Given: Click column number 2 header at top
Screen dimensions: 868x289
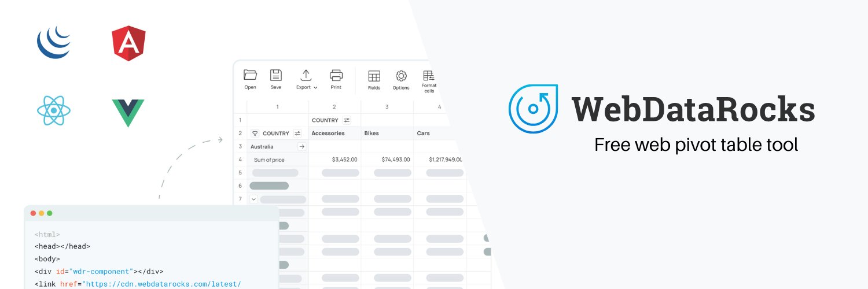Looking at the screenshot, I should pyautogui.click(x=334, y=107).
